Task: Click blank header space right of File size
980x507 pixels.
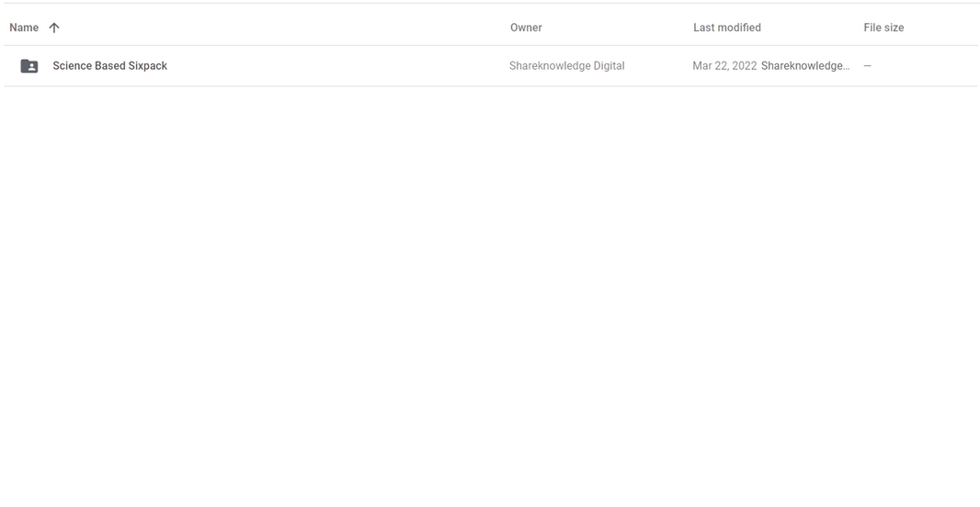Action: click(x=942, y=28)
